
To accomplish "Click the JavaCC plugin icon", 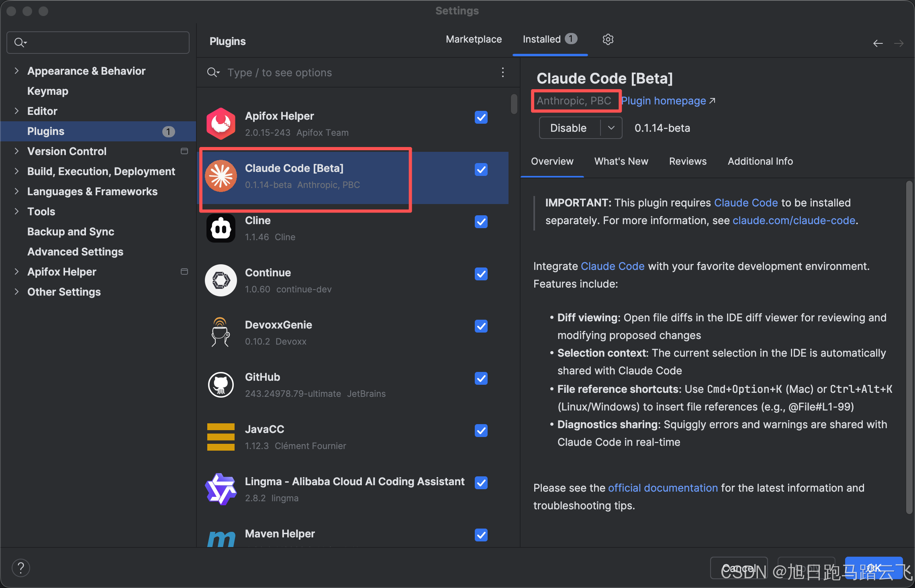I will click(x=221, y=437).
